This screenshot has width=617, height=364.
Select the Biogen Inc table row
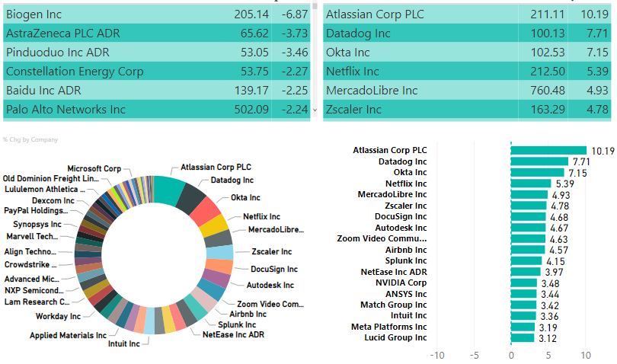pyautogui.click(x=157, y=14)
